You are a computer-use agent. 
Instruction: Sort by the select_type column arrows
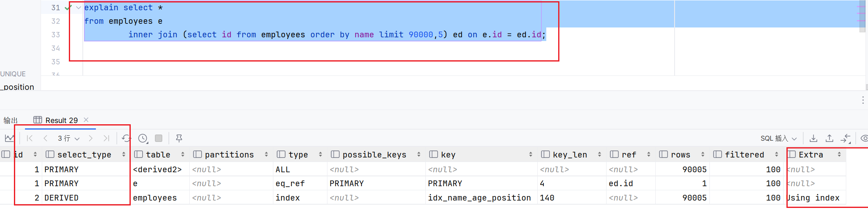click(x=123, y=155)
